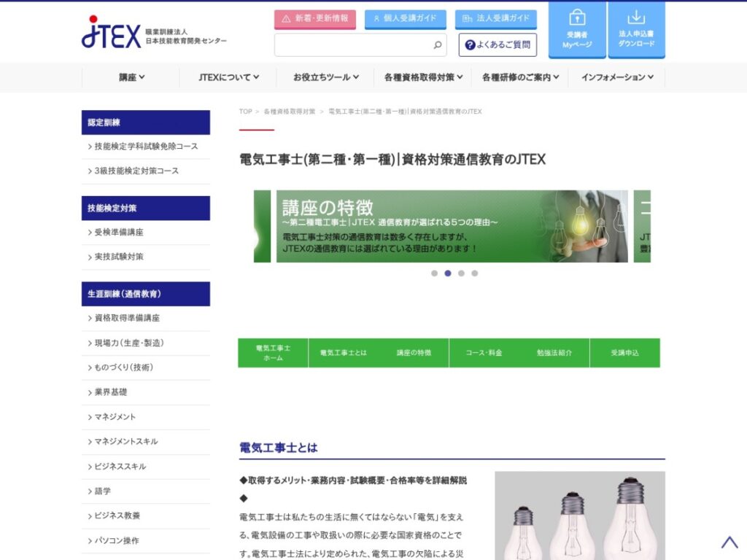Expand the 各種研修のご案内 menu
This screenshot has height=560, width=747.
519,77
